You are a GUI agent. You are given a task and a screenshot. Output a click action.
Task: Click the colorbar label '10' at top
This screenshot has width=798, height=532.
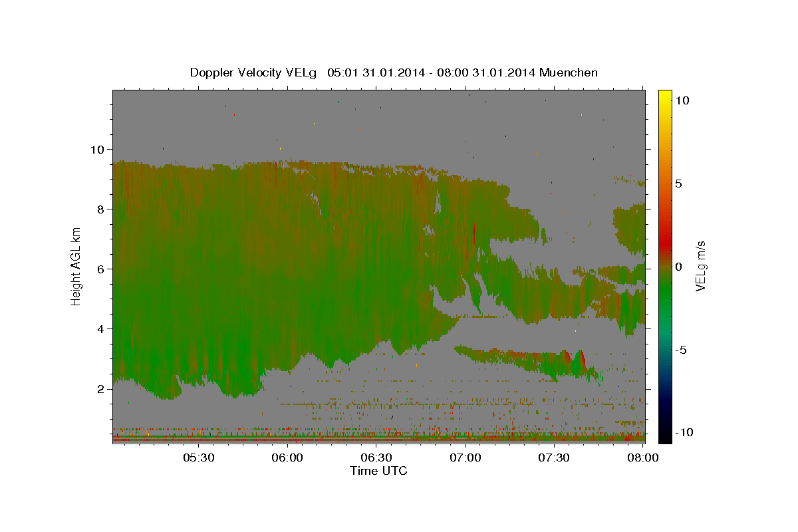[682, 100]
